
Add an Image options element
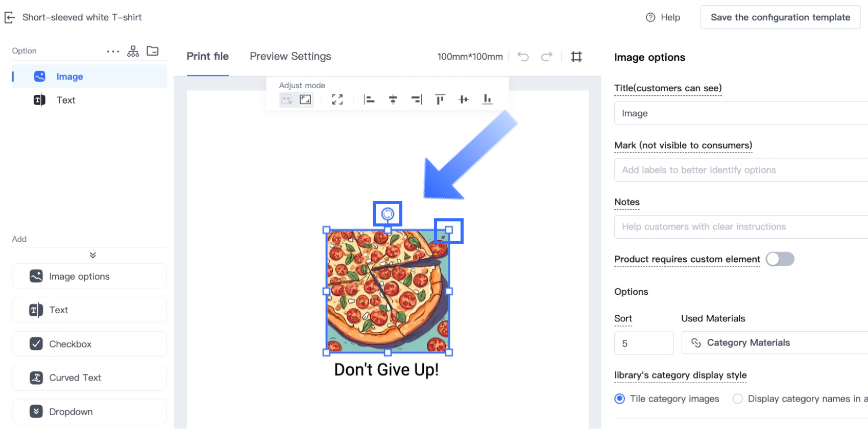click(89, 276)
